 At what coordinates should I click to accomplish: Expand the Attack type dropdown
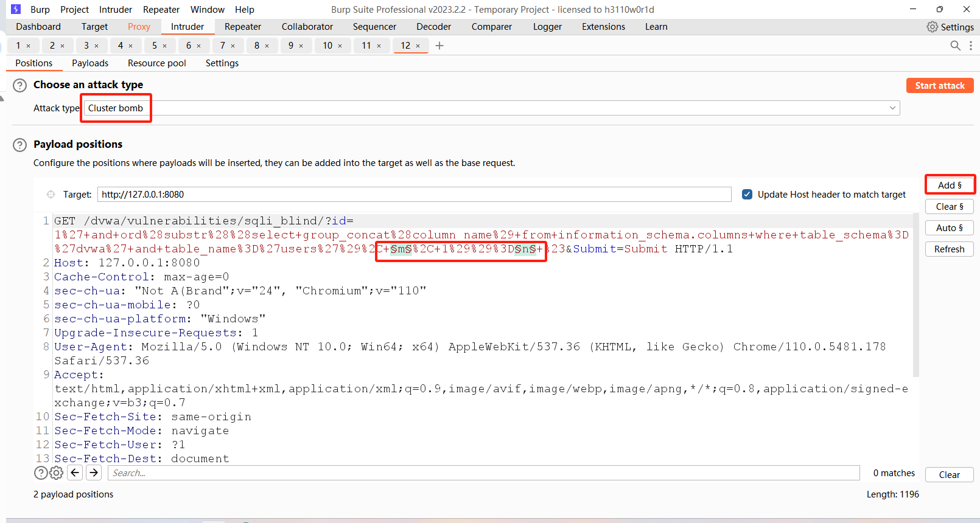[x=892, y=108]
